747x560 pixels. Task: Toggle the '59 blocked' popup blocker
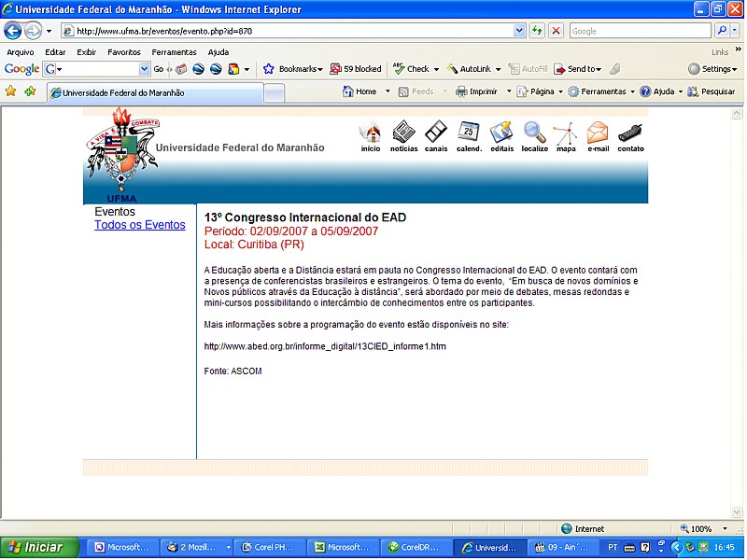[356, 69]
